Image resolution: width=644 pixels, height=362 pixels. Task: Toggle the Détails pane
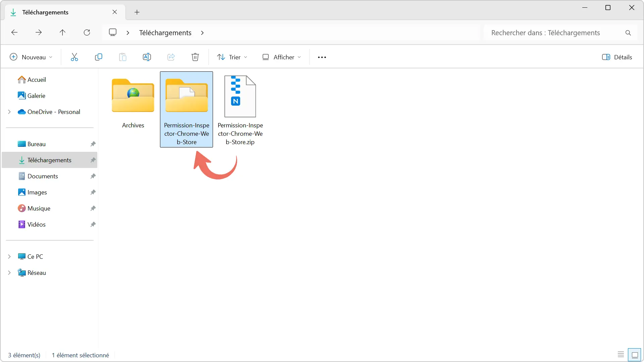[x=617, y=57]
